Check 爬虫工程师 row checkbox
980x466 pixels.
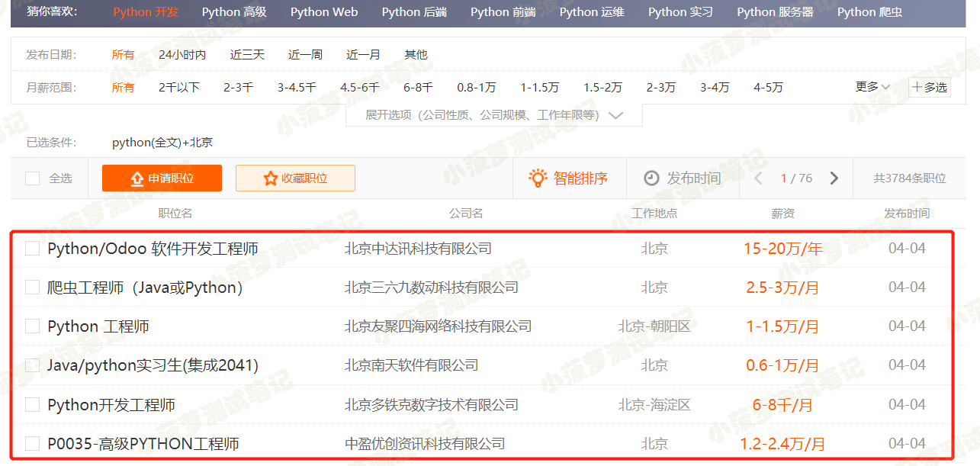33,288
